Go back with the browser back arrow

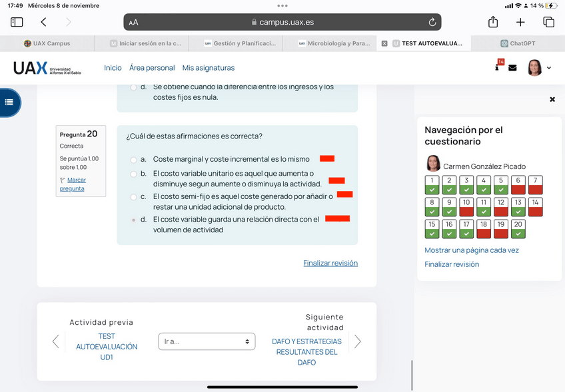(x=43, y=22)
